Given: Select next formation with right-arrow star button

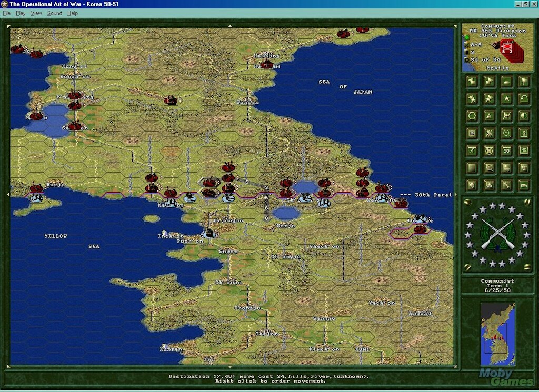Looking at the screenshot, I should (489, 99).
